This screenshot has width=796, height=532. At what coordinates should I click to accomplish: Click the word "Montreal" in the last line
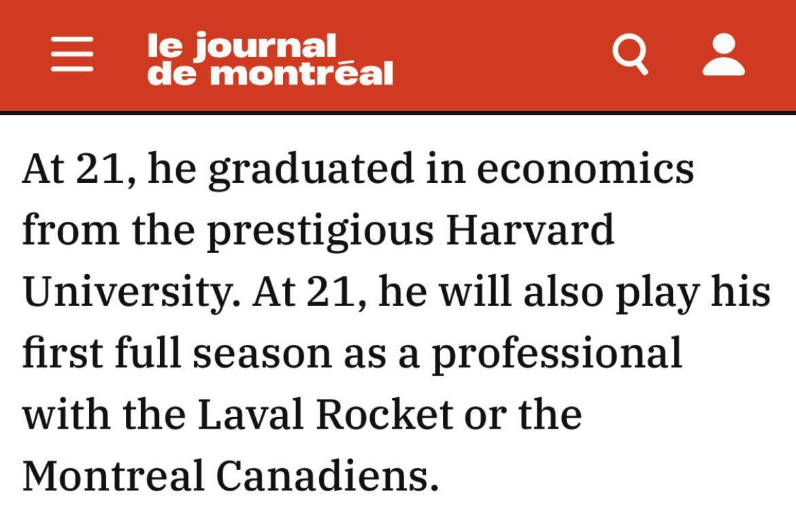(113, 476)
